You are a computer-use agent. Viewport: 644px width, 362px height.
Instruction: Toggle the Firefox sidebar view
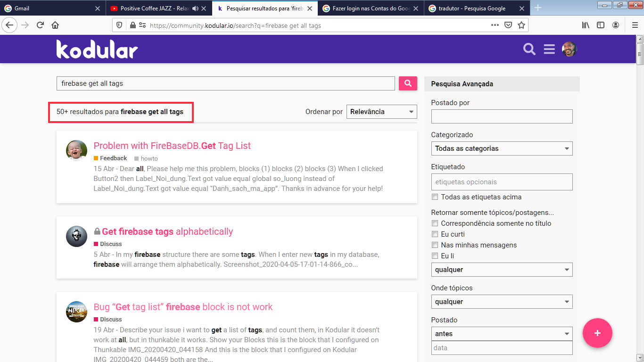tap(601, 25)
